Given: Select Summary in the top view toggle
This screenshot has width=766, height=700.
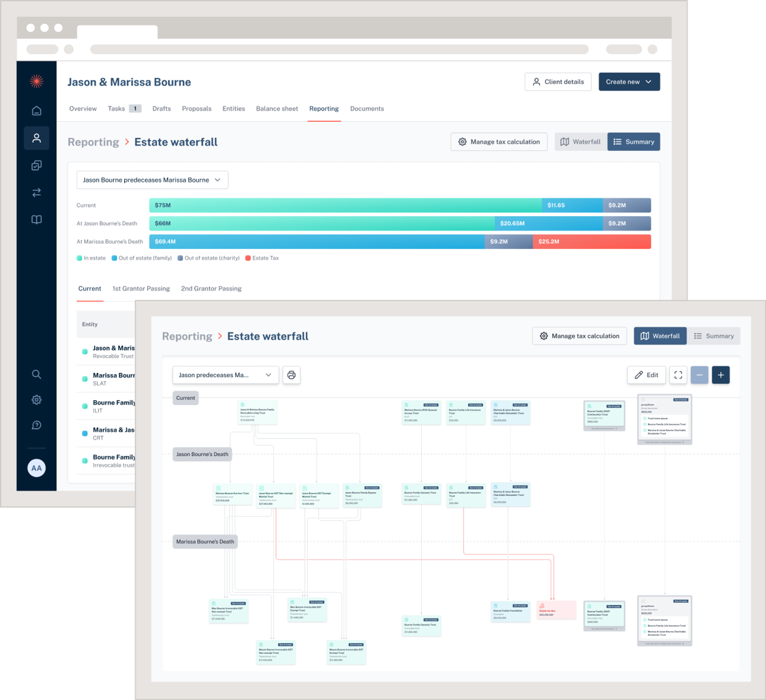Looking at the screenshot, I should tap(633, 142).
